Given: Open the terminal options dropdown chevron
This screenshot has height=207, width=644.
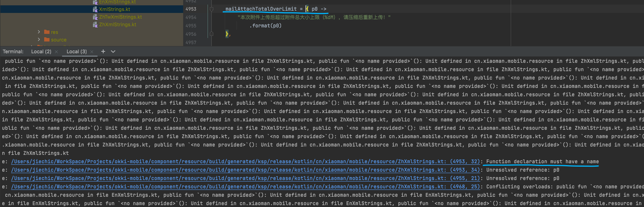Looking at the screenshot, I should 113,51.
